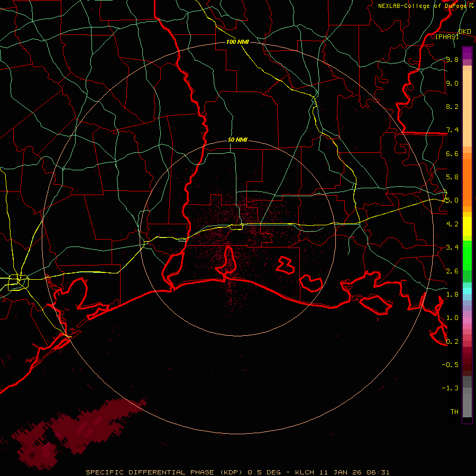Click the 3.4 value on the color scale
The image size is (476, 476).
coord(452,248)
